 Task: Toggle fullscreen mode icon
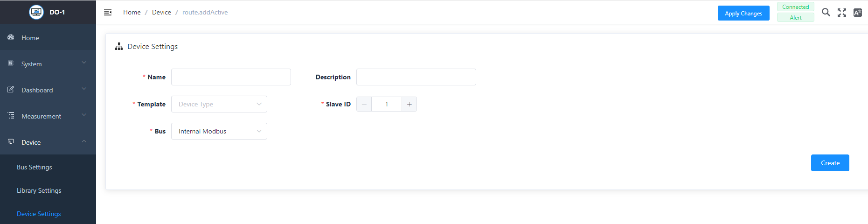[841, 13]
